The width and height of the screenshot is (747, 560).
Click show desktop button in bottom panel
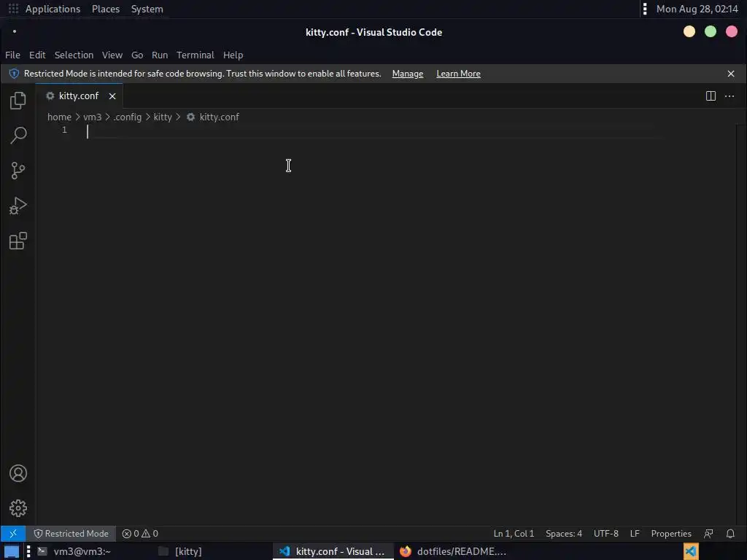[x=12, y=551]
